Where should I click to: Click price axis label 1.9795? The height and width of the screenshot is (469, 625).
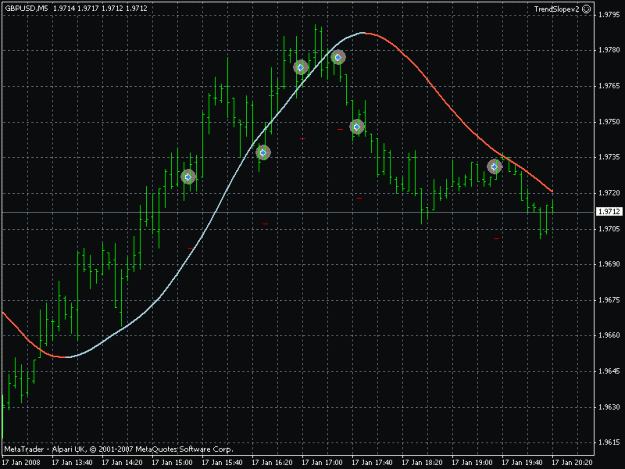point(609,15)
